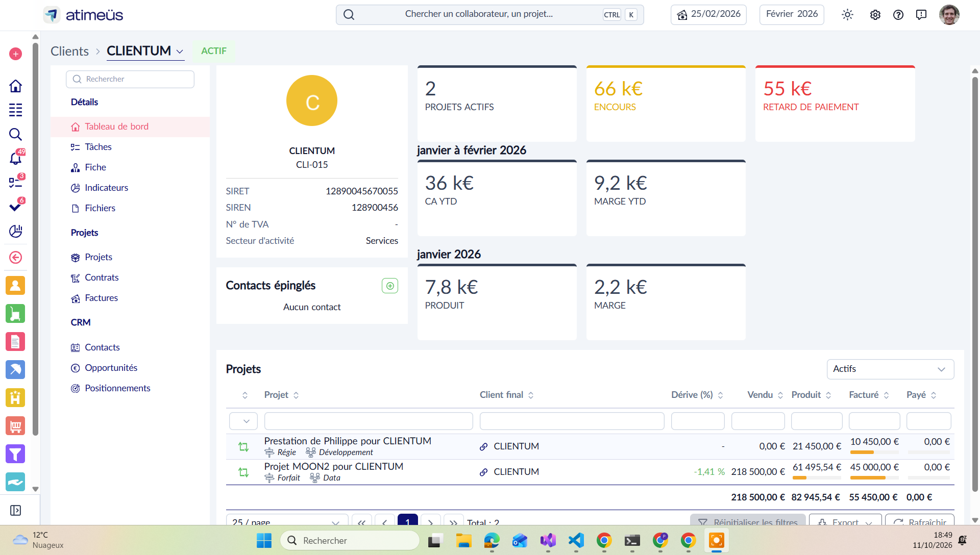Focus the global collaborator/project search bar
The image size is (980, 555).
click(489, 15)
